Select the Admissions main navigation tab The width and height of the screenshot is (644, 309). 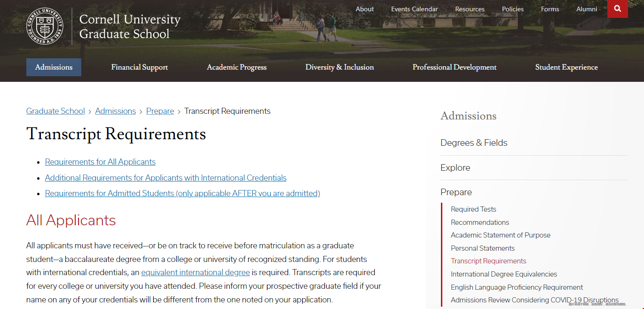(54, 67)
